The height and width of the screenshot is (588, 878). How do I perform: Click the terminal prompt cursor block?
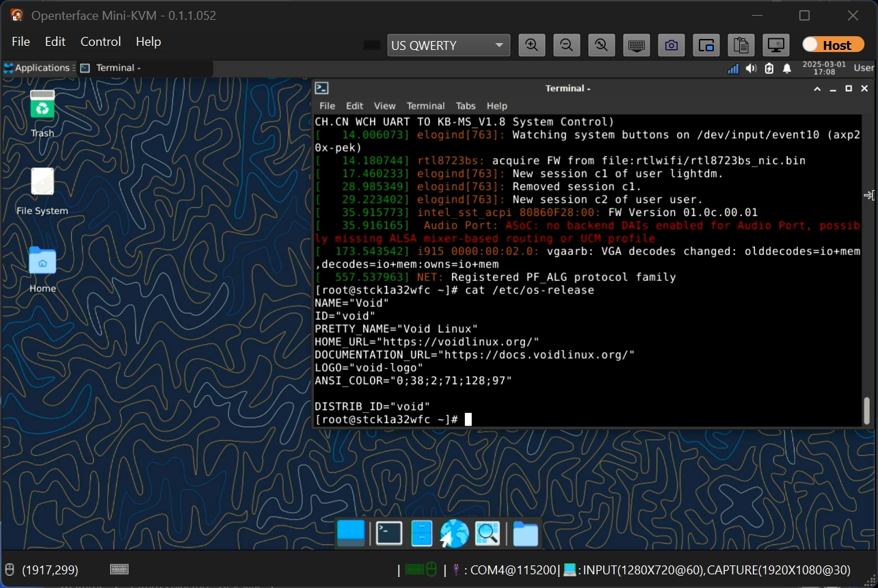click(468, 419)
